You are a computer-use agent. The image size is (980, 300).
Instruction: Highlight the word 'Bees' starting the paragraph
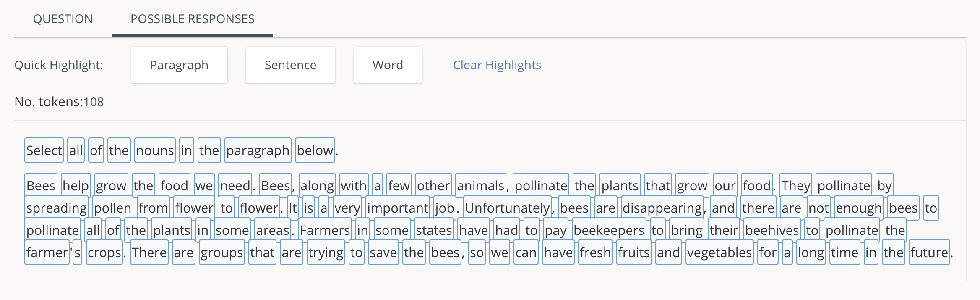point(41,185)
